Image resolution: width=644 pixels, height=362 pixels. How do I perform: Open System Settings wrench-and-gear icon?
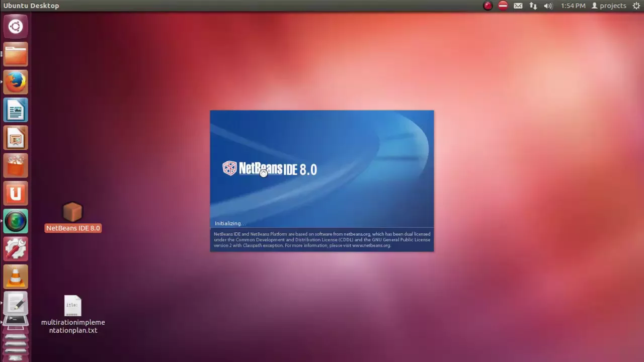coord(16,249)
